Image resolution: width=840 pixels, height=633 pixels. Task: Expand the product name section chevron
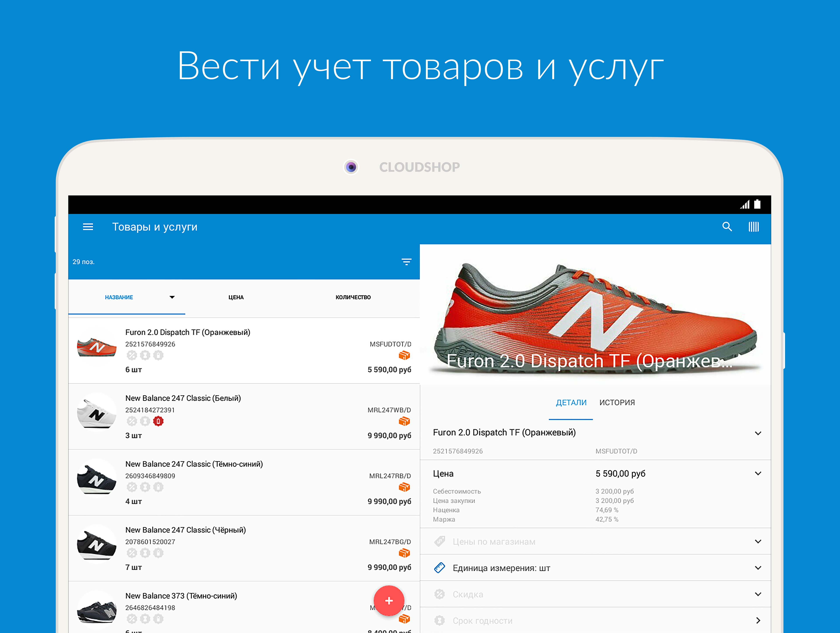pyautogui.click(x=758, y=433)
